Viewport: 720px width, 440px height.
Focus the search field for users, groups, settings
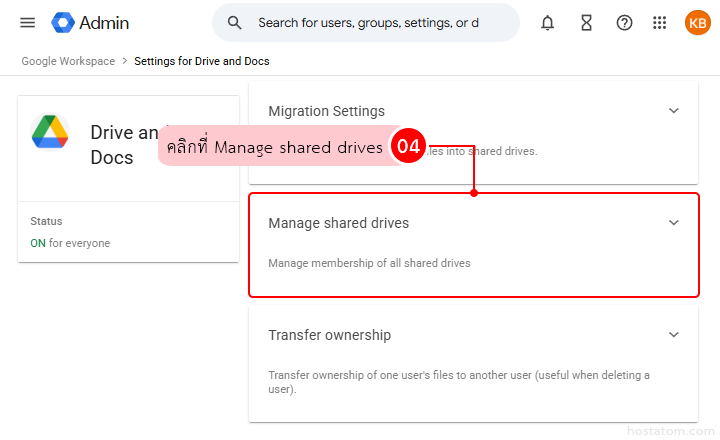coord(368,23)
